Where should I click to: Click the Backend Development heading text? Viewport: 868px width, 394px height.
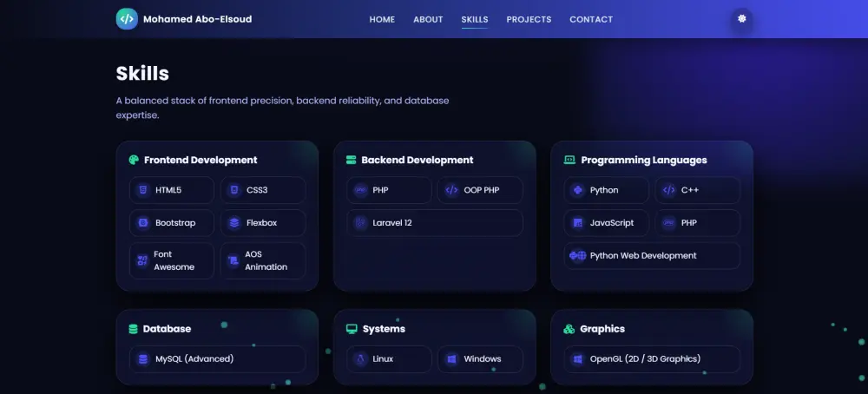coord(418,160)
